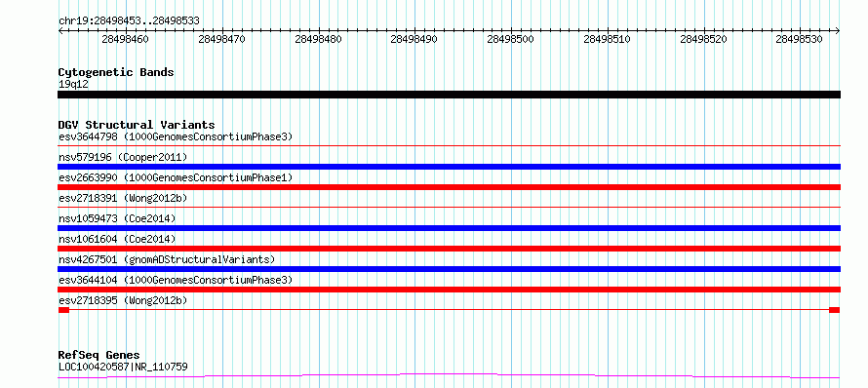Select the nsv1059473 Coe2014 blue track bar
Viewport: 868px width, 388px height.
[x=449, y=228]
